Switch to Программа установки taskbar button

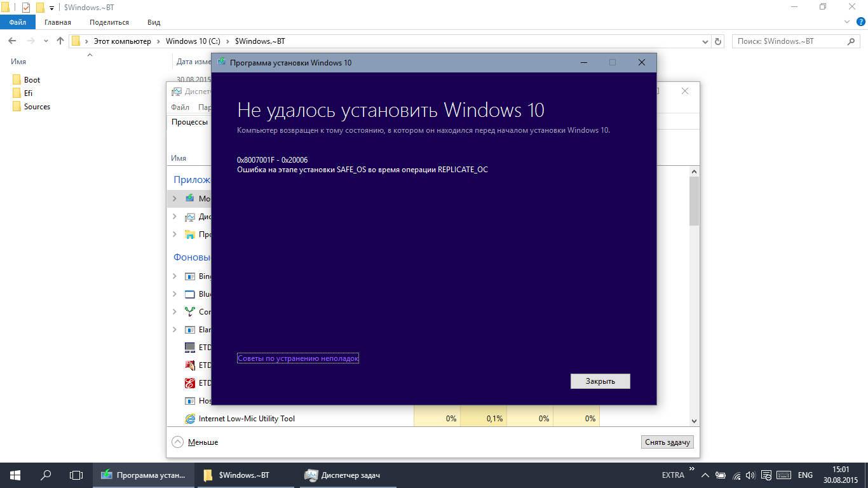[144, 475]
